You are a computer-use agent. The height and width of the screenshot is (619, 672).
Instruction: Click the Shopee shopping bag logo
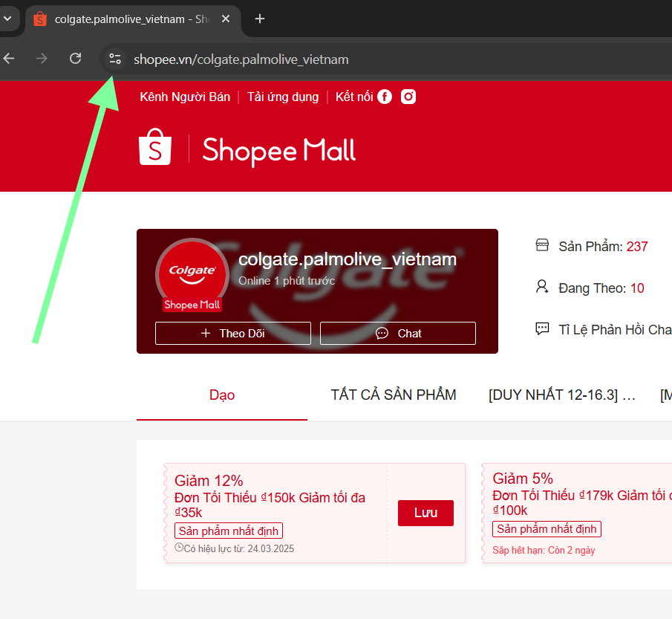click(155, 147)
